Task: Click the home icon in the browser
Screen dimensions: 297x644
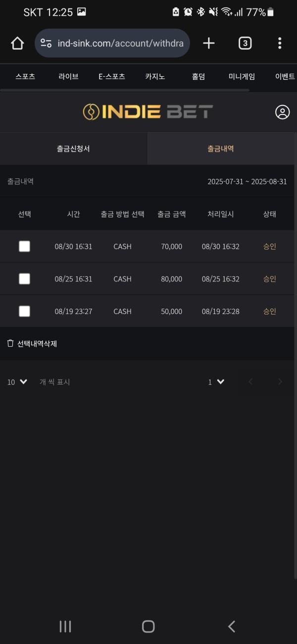Action: pyautogui.click(x=17, y=43)
